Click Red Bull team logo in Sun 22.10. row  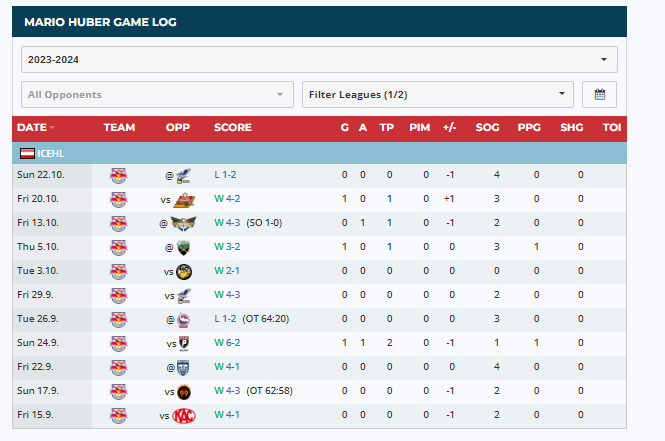pyautogui.click(x=118, y=175)
